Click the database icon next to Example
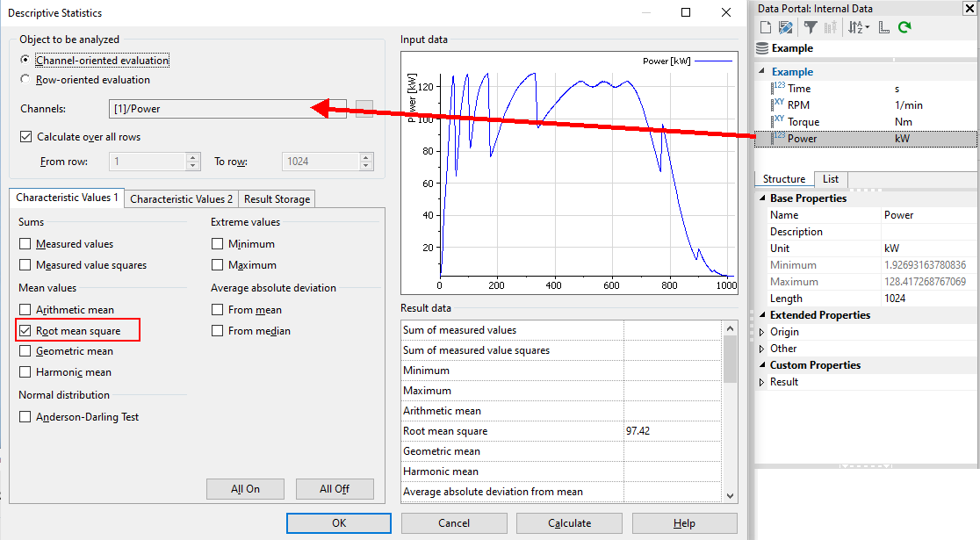Image resolution: width=980 pixels, height=540 pixels. [x=761, y=48]
